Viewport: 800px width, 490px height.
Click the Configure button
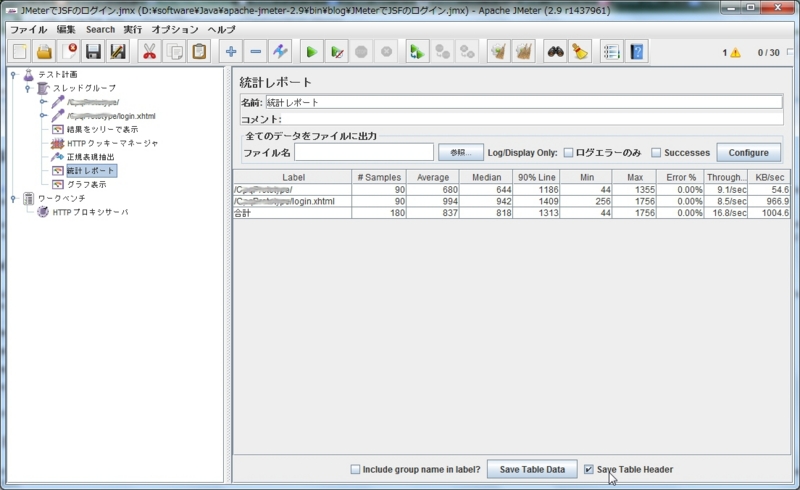748,152
